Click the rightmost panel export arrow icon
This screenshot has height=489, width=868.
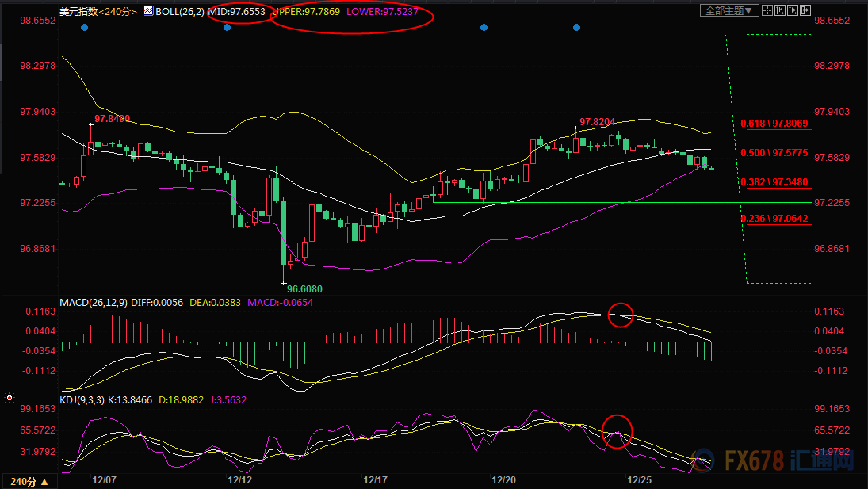click(807, 10)
